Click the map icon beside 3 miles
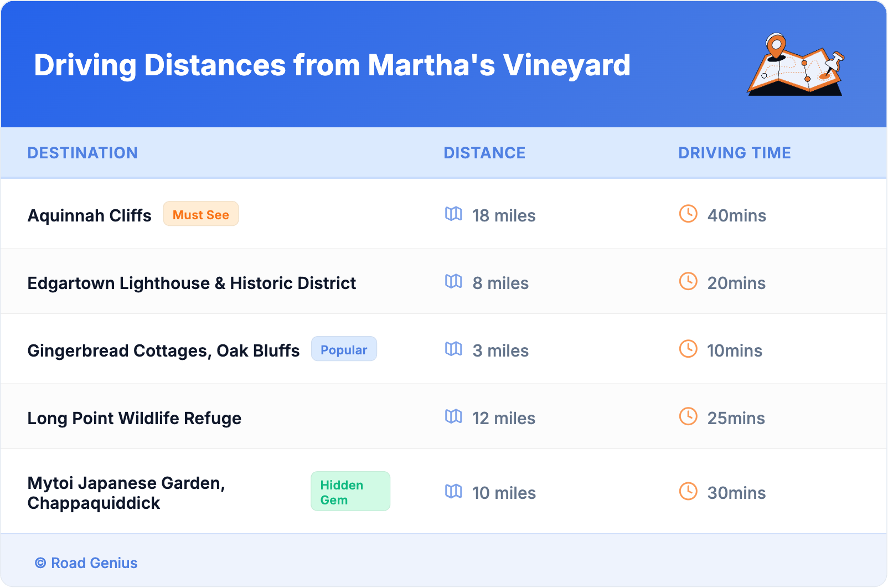Viewport: 888px width, 588px height. (453, 349)
